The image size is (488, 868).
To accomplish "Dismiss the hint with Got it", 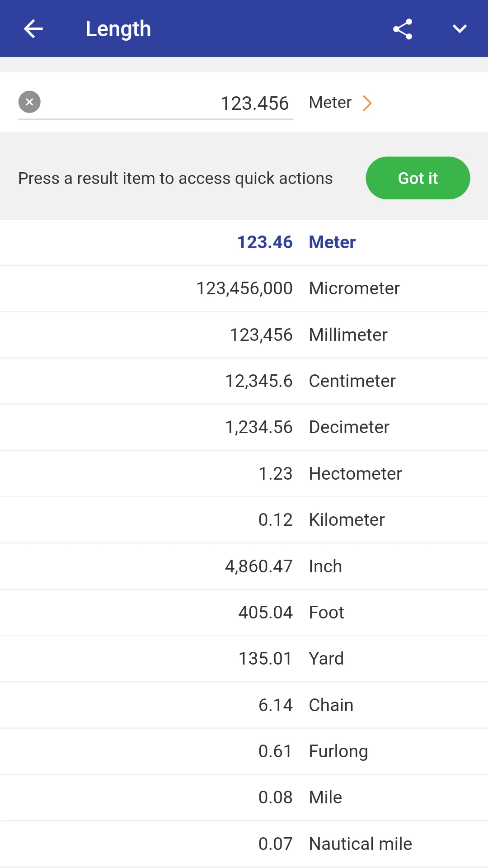I will [418, 178].
